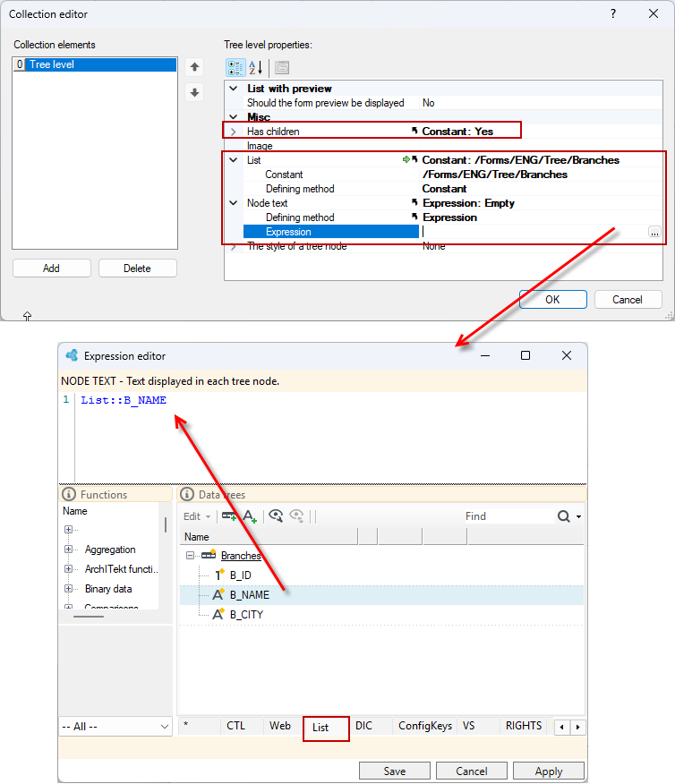Switch property grid to Categorized view
This screenshot has height=784, width=675.
[235, 67]
